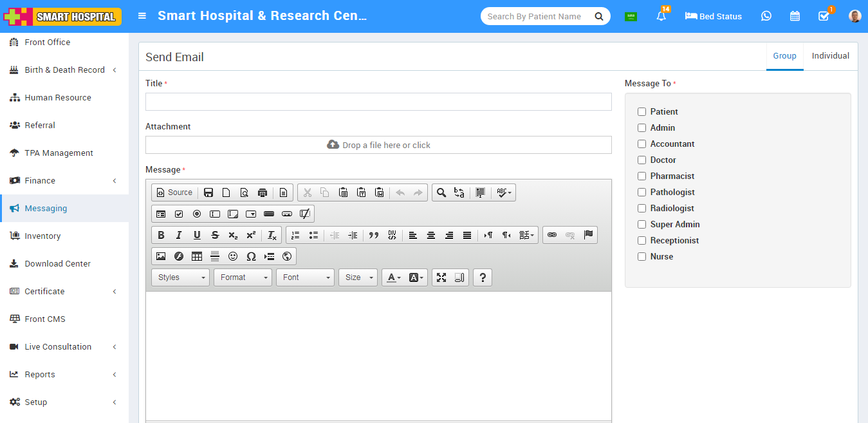
Task: Click the Insert Image icon in the editor
Action: click(160, 256)
